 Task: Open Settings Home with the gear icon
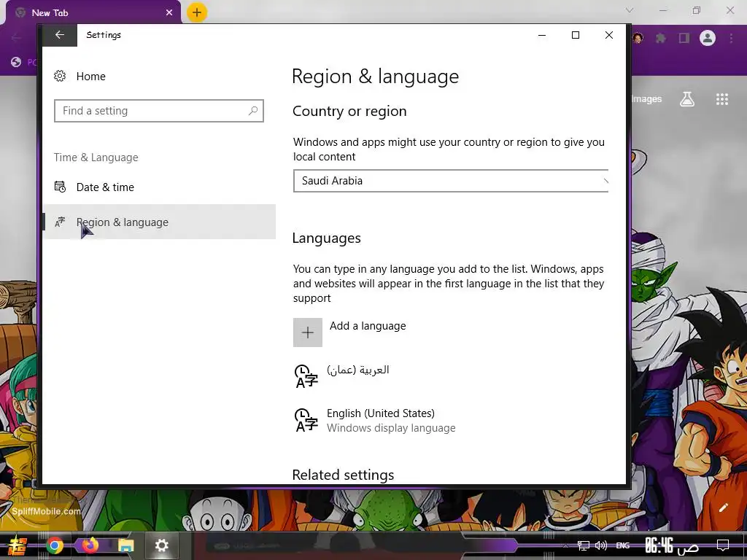(60, 76)
